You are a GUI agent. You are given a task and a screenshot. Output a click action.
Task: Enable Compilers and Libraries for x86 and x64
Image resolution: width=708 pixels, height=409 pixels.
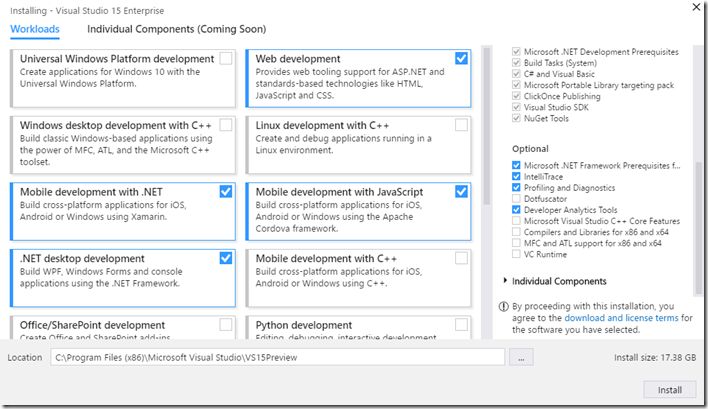(516, 232)
